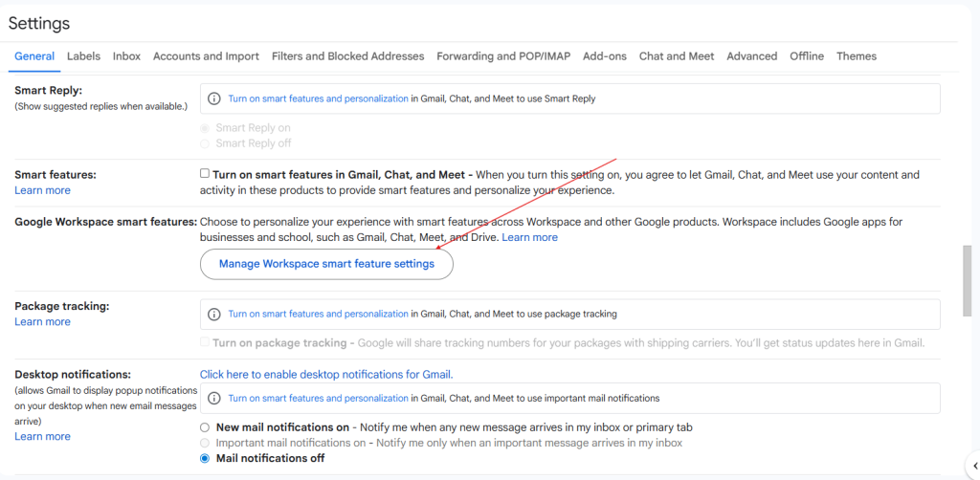Select New mail notifications on radio
The image size is (980, 480).
(x=205, y=427)
